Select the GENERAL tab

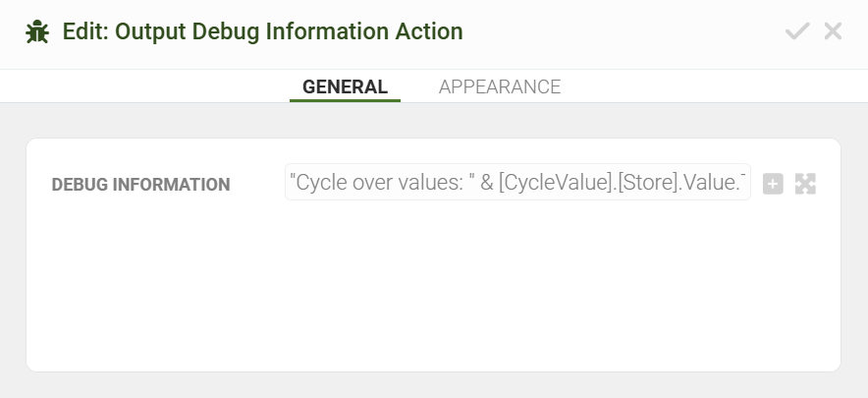[x=345, y=86]
